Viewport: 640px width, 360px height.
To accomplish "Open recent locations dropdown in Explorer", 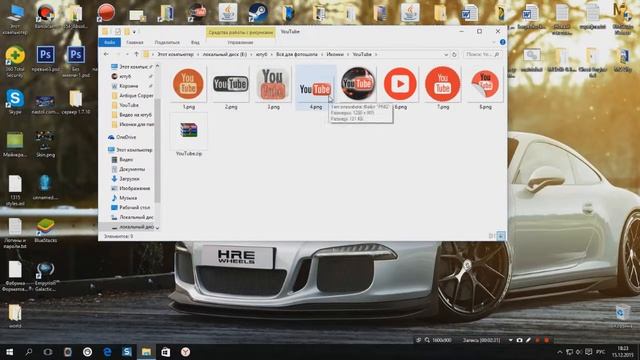I will click(x=127, y=54).
